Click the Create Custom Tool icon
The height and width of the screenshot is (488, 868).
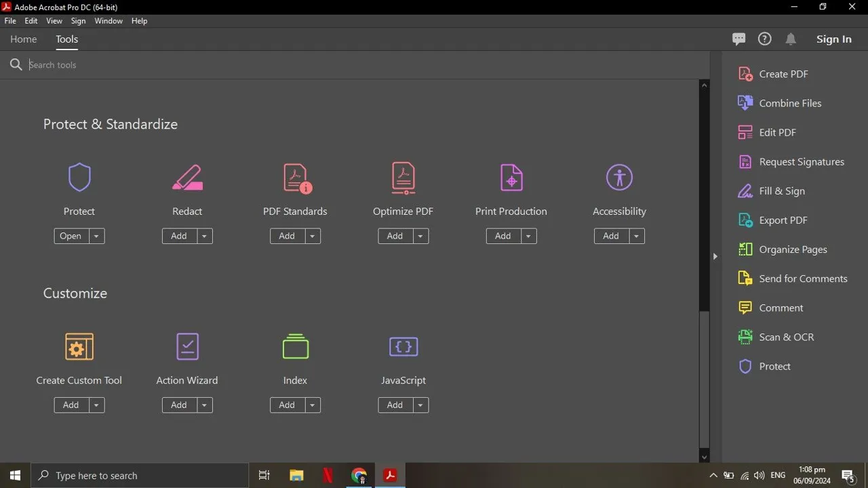(x=79, y=346)
